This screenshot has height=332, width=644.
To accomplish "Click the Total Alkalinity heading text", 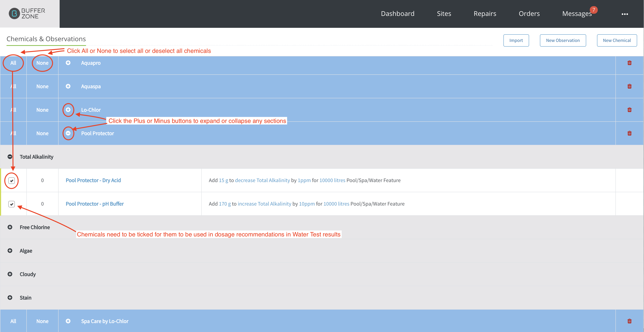I will tap(37, 157).
